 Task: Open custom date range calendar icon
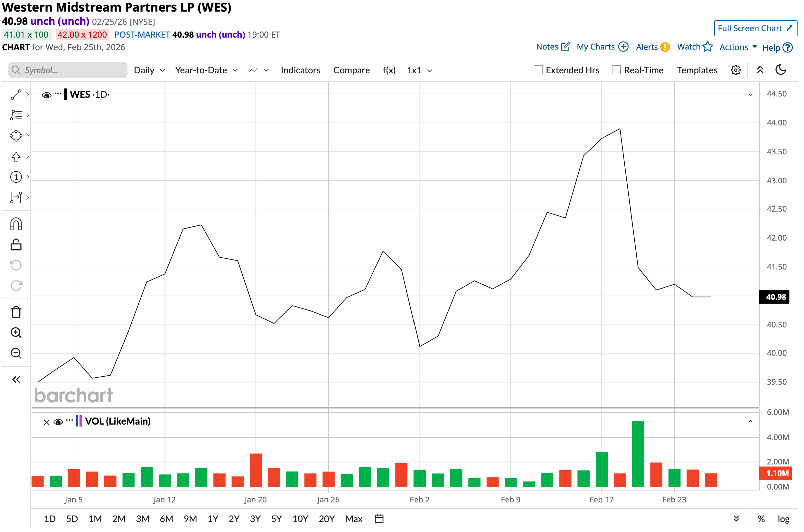(x=379, y=519)
